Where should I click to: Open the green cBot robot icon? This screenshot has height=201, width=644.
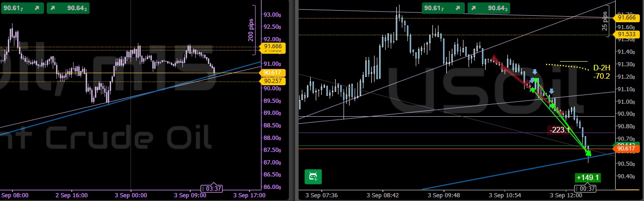pyautogui.click(x=313, y=176)
